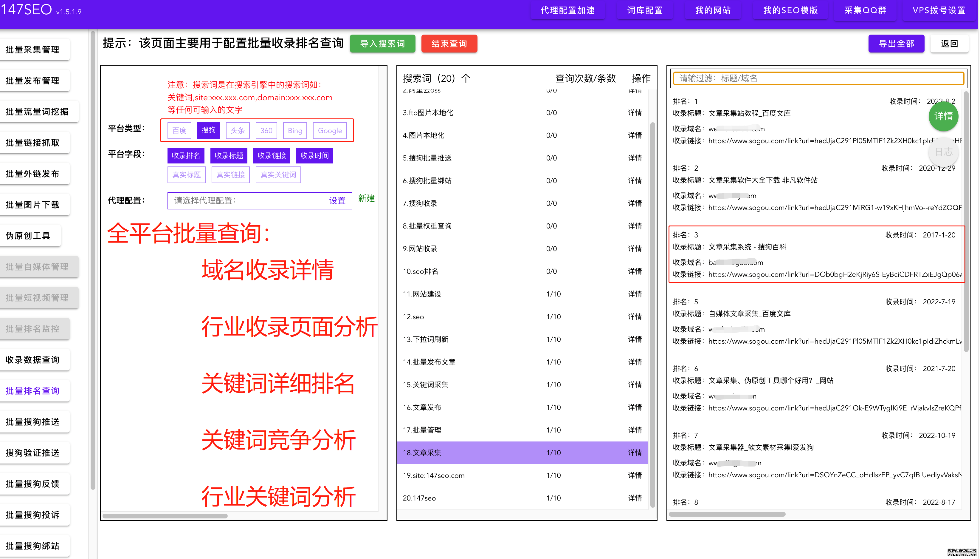Screen dimensions: 980x559
Task: Click config panel horizontal scrollbar
Action: point(165,516)
